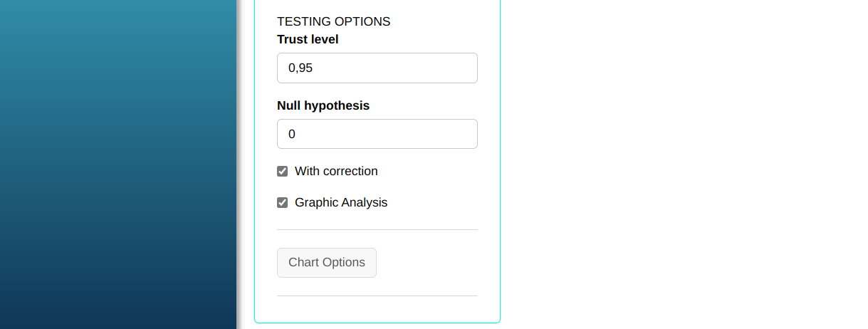Disable the Graphic Analysis checkbox

tap(283, 203)
